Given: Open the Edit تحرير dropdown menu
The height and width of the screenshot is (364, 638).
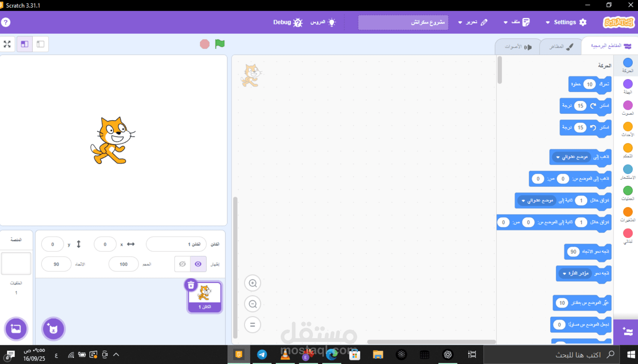Looking at the screenshot, I should 472,23.
